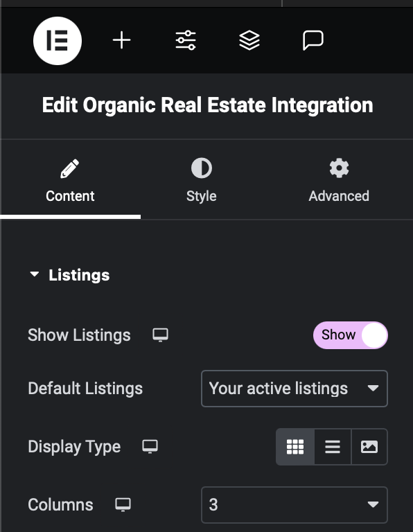Click the Edit Organic Real Estate Integration title
This screenshot has width=413, height=532.
click(207, 105)
